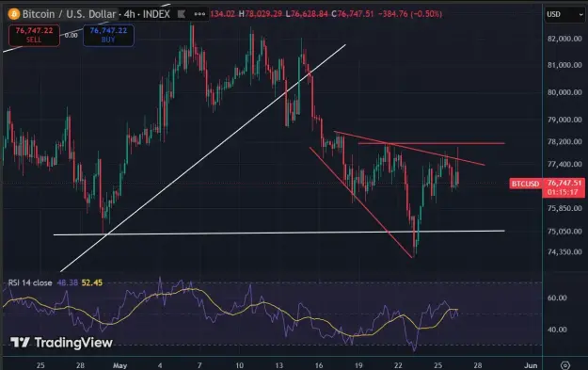Select the RSI 14 close indicator legend
The height and width of the screenshot is (370, 588).
[x=30, y=282]
